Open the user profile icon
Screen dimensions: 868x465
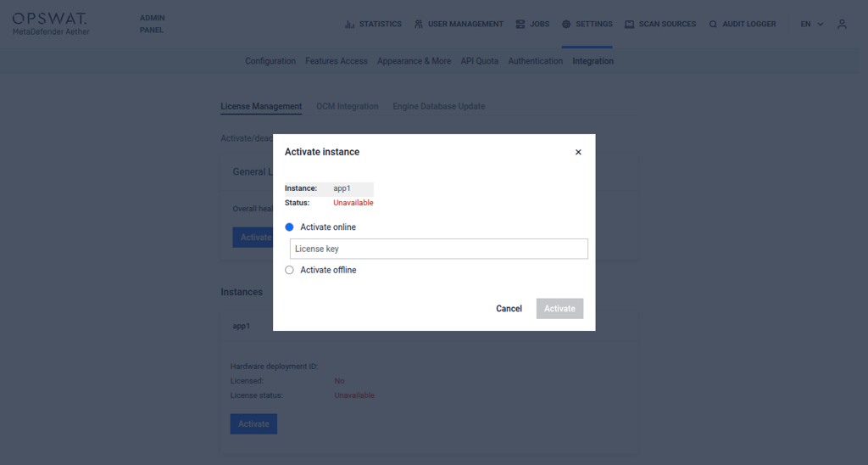842,24
